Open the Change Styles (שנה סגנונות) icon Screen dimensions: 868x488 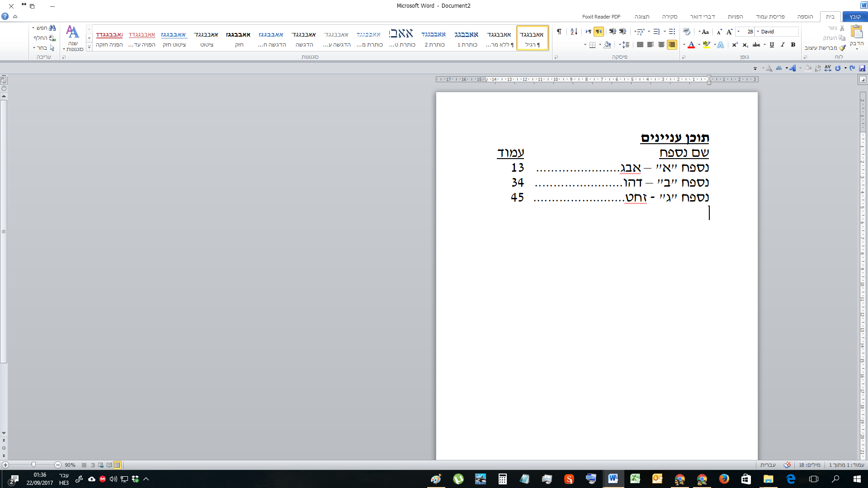[x=73, y=38]
